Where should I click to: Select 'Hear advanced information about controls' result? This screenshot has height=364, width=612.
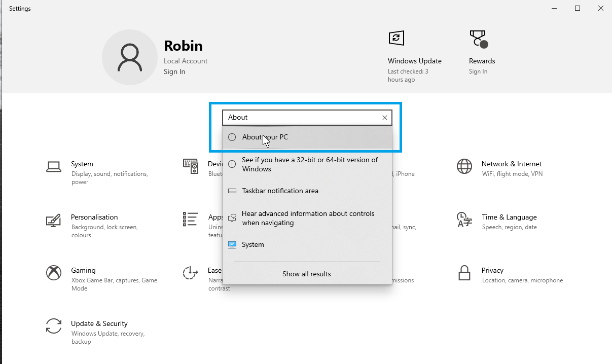307,218
